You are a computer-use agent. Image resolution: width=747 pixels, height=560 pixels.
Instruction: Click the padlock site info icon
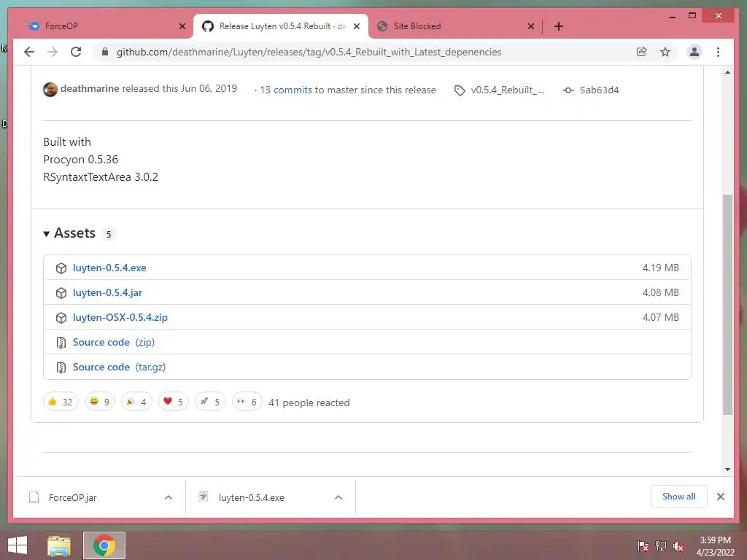[105, 52]
